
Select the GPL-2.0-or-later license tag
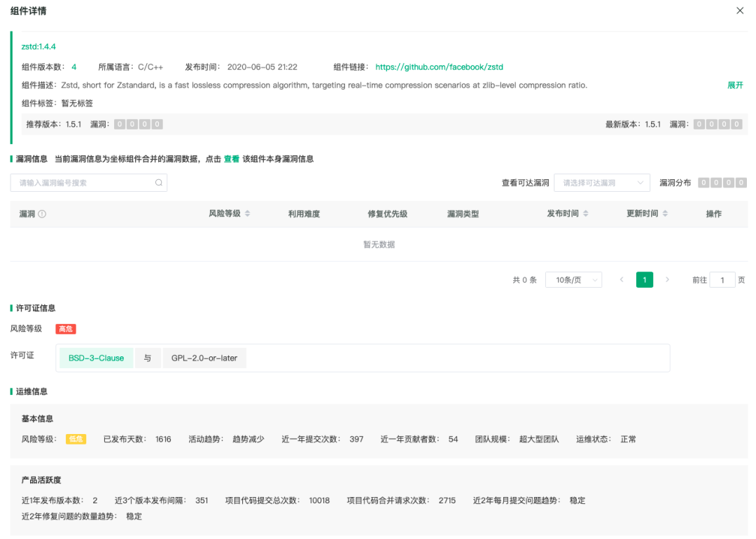[x=204, y=358]
